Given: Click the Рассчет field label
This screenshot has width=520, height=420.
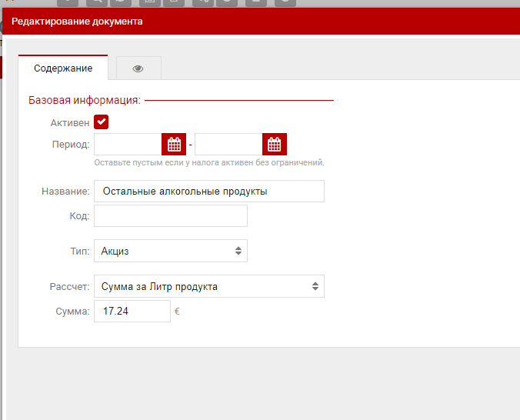Looking at the screenshot, I should (69, 286).
